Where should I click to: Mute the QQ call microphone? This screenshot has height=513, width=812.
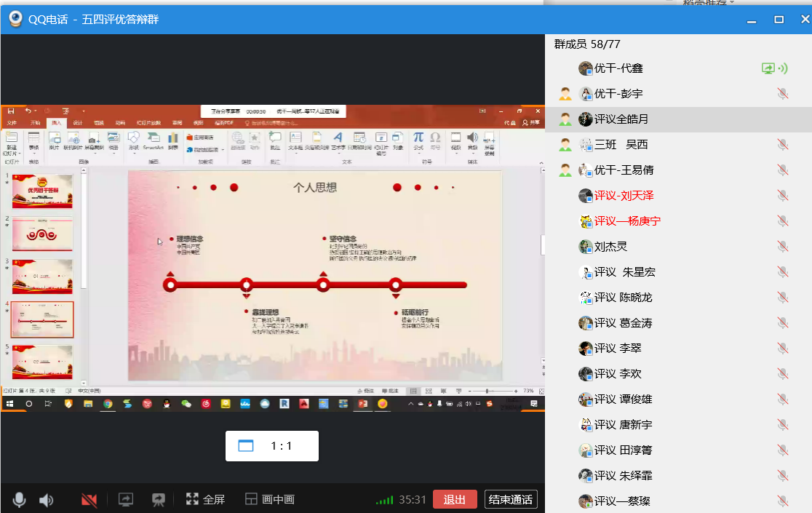(19, 500)
